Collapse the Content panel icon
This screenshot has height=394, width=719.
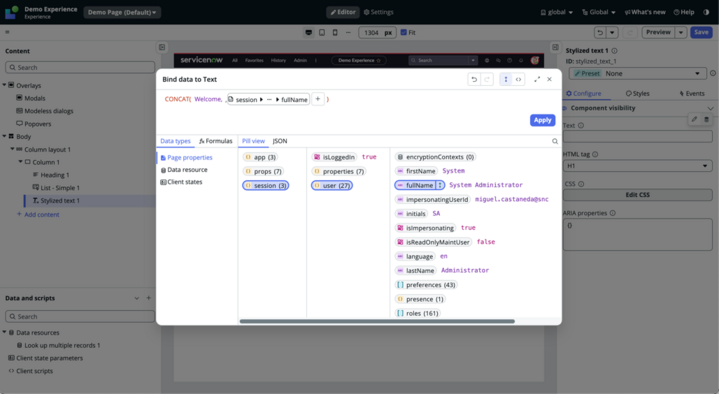(162, 47)
